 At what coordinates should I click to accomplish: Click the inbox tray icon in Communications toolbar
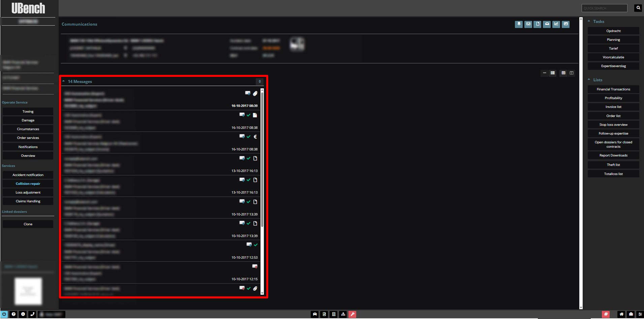(547, 24)
